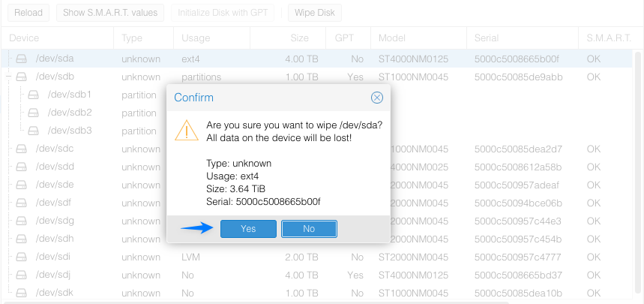Open Show S.M.A.R.T. values
The height and width of the screenshot is (304, 644).
[110, 13]
